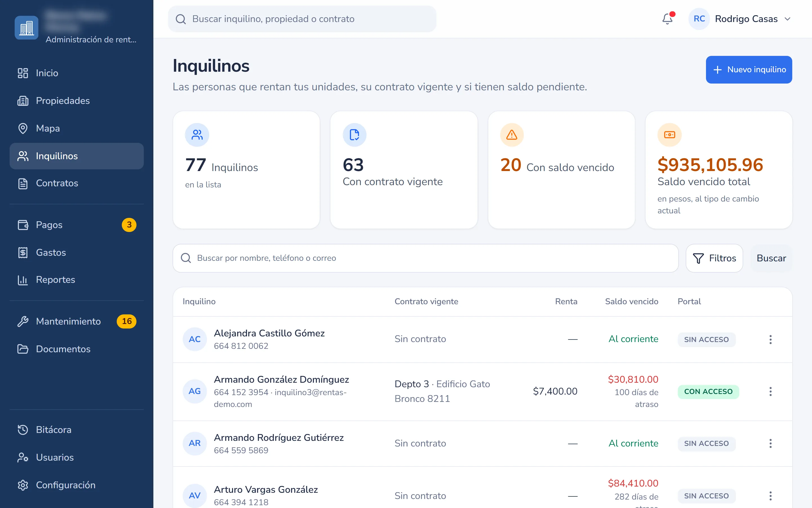Click the Mantenimiento wrench icon
This screenshot has width=812, height=508.
point(23,321)
